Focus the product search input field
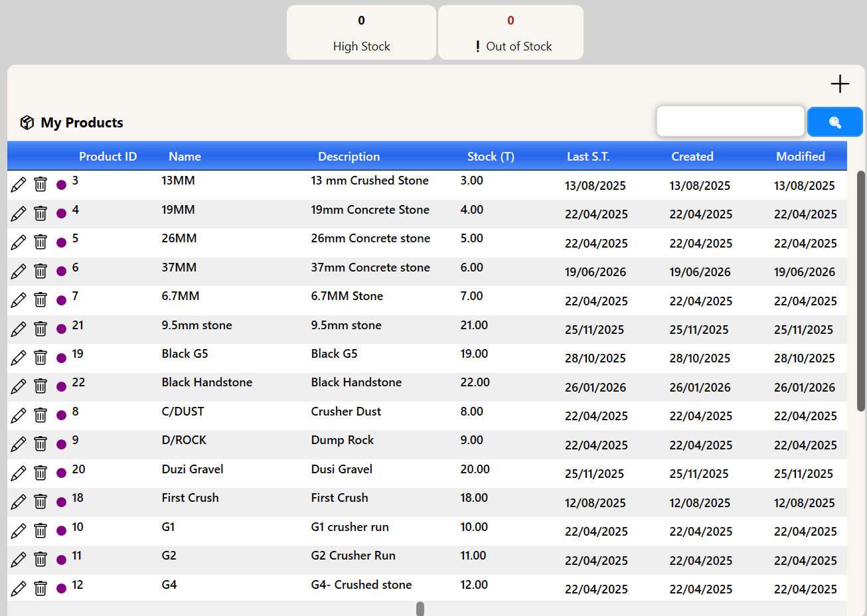867x616 pixels. click(x=730, y=121)
